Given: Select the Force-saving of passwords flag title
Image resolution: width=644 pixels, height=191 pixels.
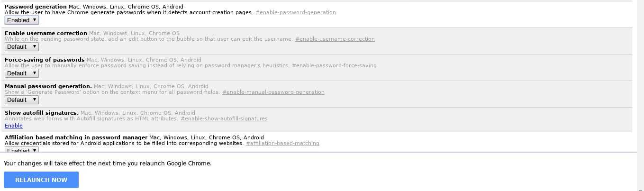Looking at the screenshot, I should (45, 60).
